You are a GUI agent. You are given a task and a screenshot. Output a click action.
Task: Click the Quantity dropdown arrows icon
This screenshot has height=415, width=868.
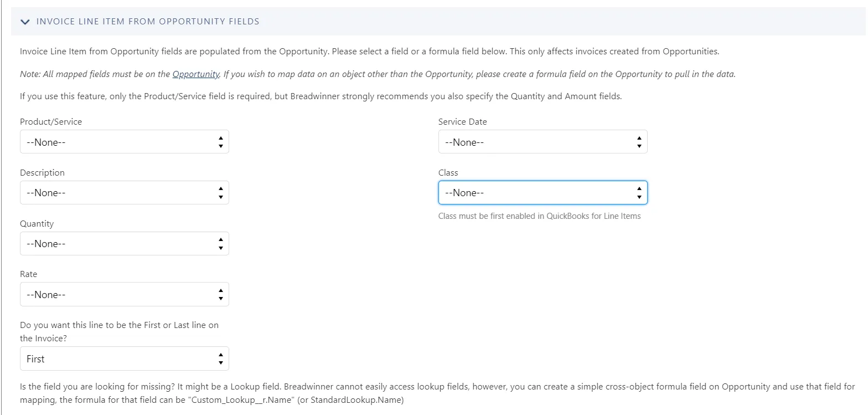point(221,244)
